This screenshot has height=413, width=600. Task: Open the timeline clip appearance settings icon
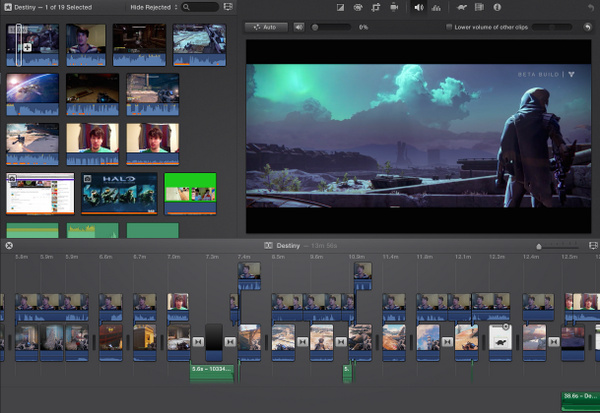point(593,245)
